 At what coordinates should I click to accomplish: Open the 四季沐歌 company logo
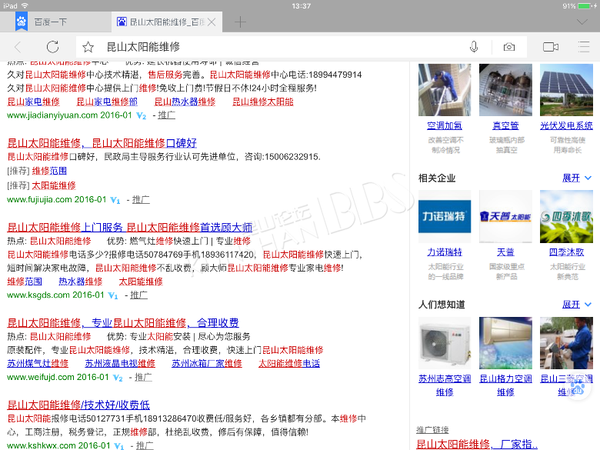tap(566, 217)
